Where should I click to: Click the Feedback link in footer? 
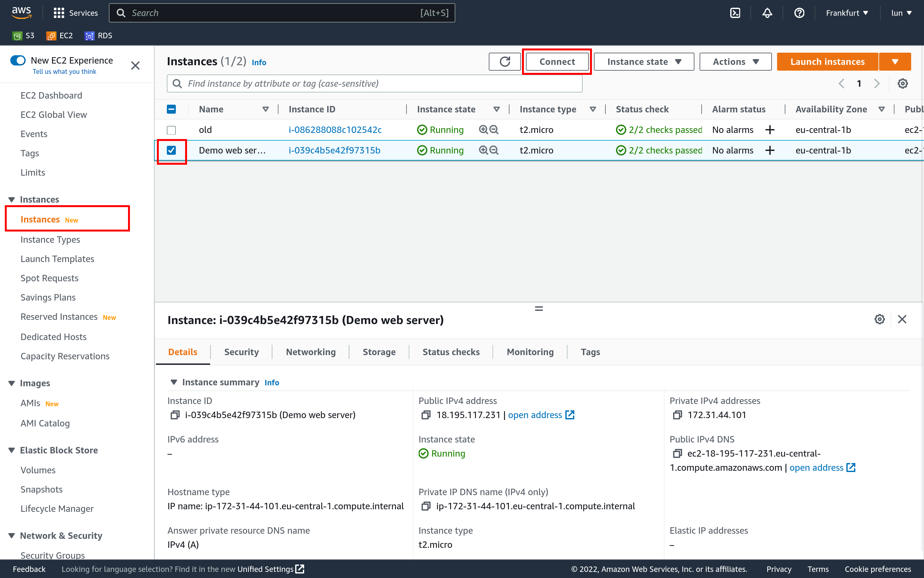[29, 569]
